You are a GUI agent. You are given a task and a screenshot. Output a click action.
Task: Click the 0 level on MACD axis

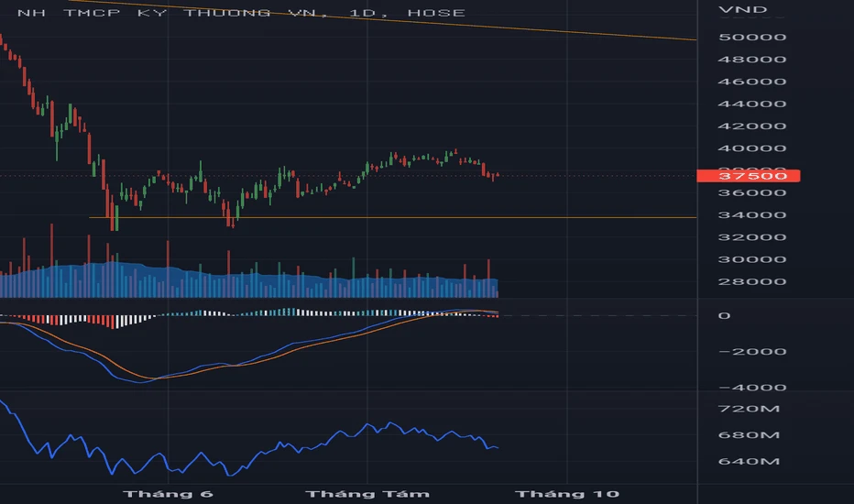[x=725, y=316]
